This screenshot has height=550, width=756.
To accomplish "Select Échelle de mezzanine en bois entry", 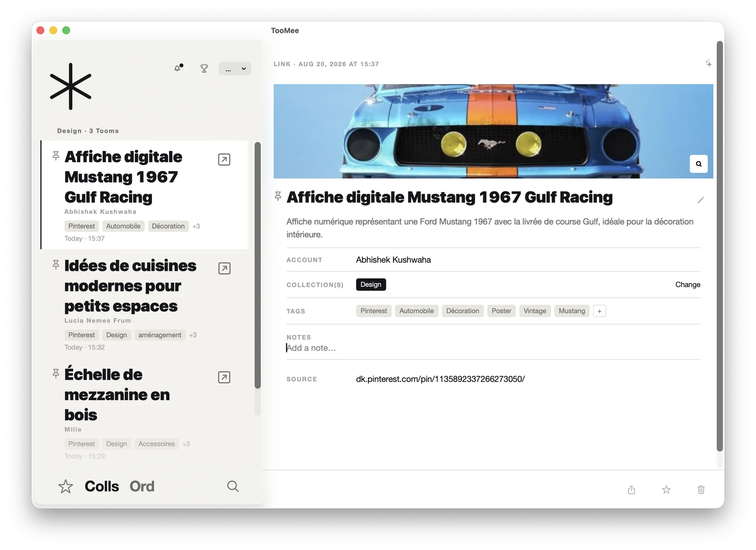I will (145, 412).
